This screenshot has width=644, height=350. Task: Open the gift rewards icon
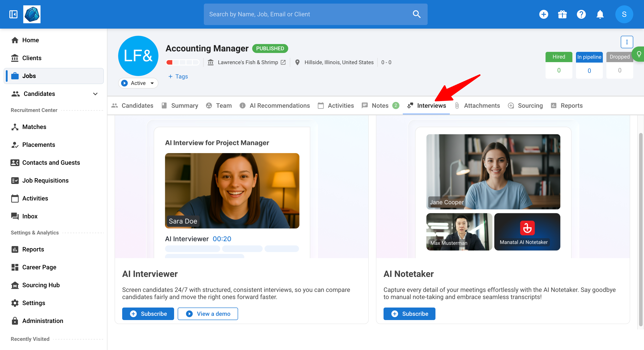click(x=562, y=14)
